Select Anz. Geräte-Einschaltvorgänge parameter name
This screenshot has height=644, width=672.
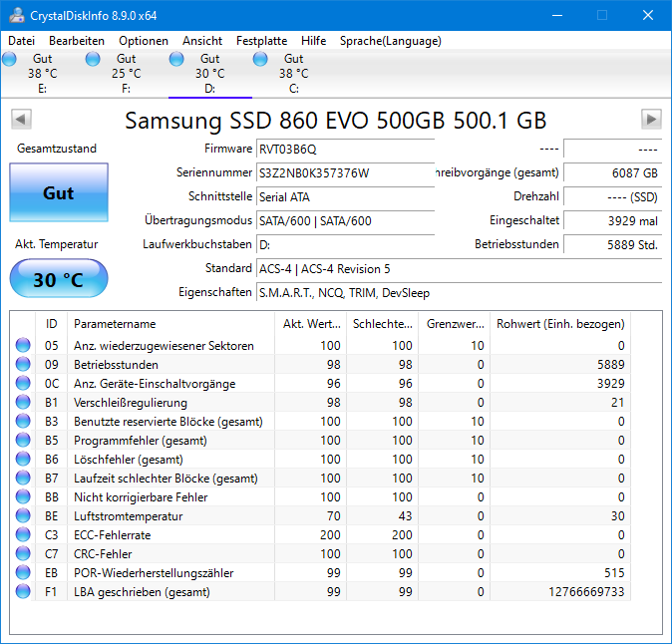(x=155, y=383)
